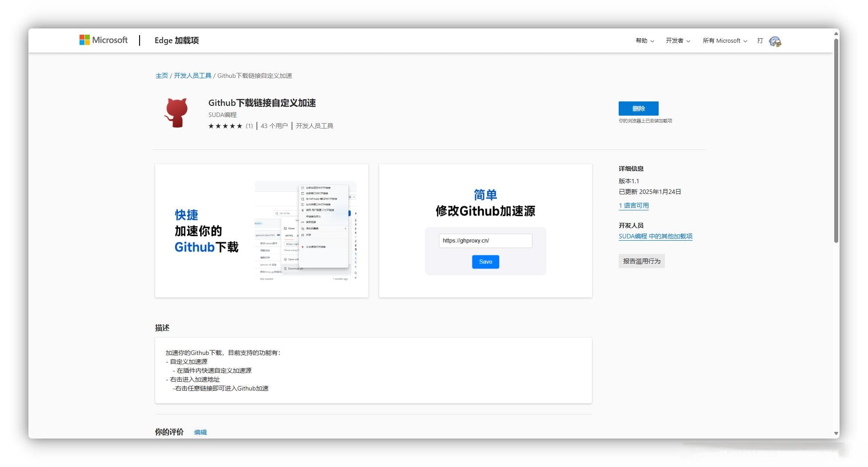Open the 1 语言可用 link
Image resolution: width=868 pixels, height=467 pixels.
coord(633,205)
